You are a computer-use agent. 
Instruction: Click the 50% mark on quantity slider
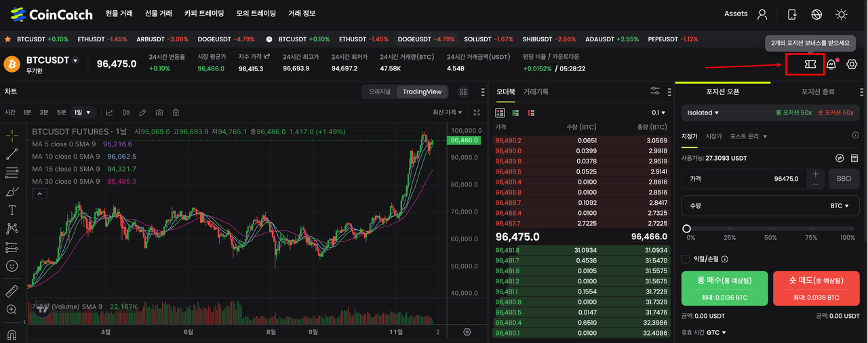pyautogui.click(x=770, y=229)
